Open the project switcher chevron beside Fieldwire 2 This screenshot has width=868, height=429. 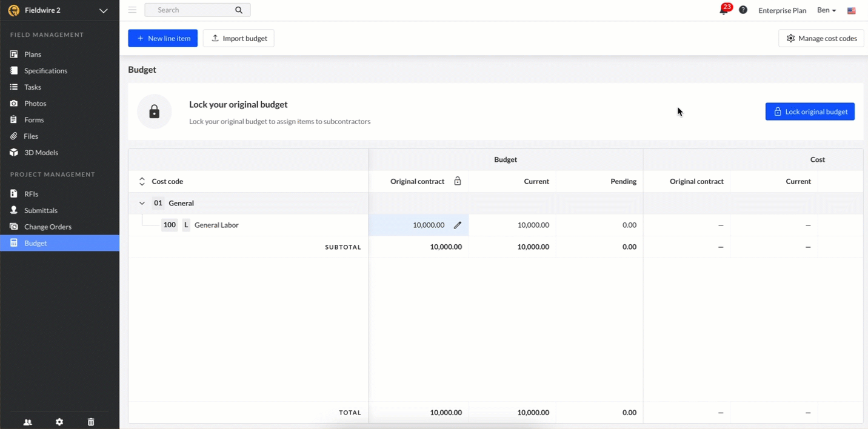104,10
